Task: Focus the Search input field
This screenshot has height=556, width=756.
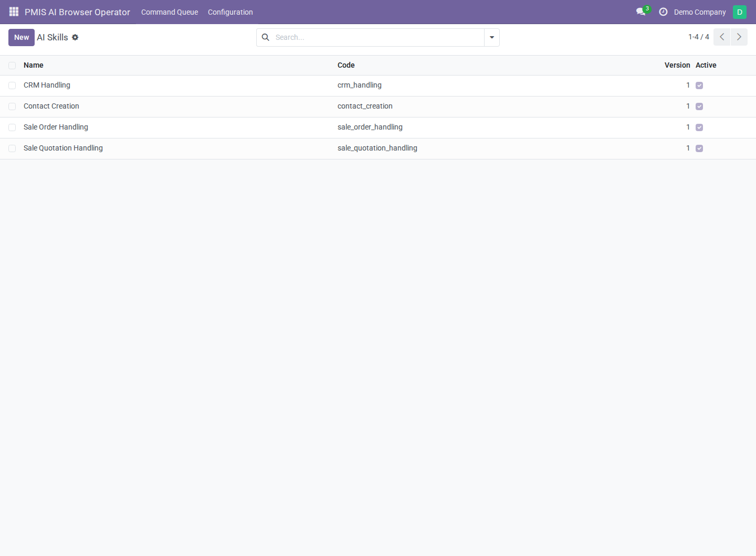Action: click(x=378, y=37)
